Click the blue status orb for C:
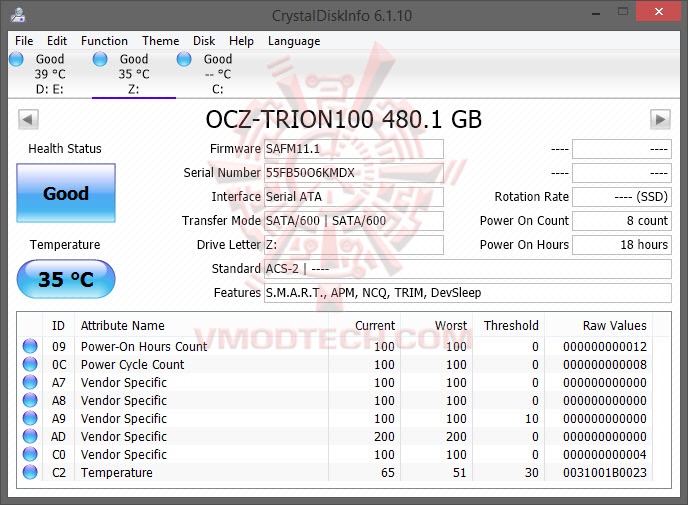The image size is (688, 505). [184, 59]
